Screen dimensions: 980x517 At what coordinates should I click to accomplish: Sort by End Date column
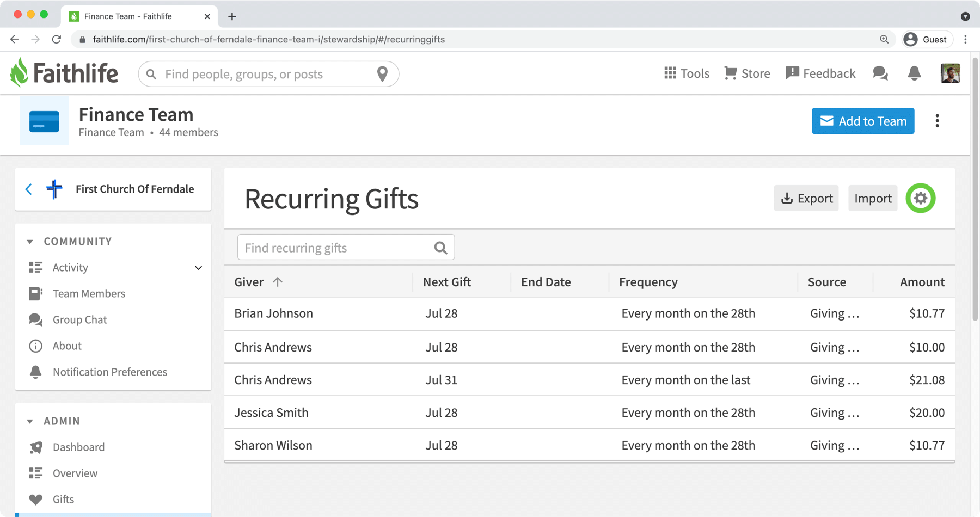pyautogui.click(x=546, y=282)
